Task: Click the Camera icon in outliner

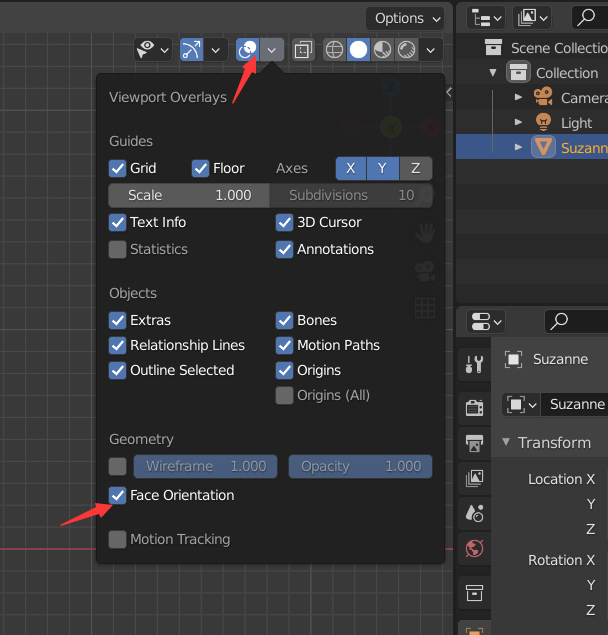Action: pyautogui.click(x=543, y=97)
